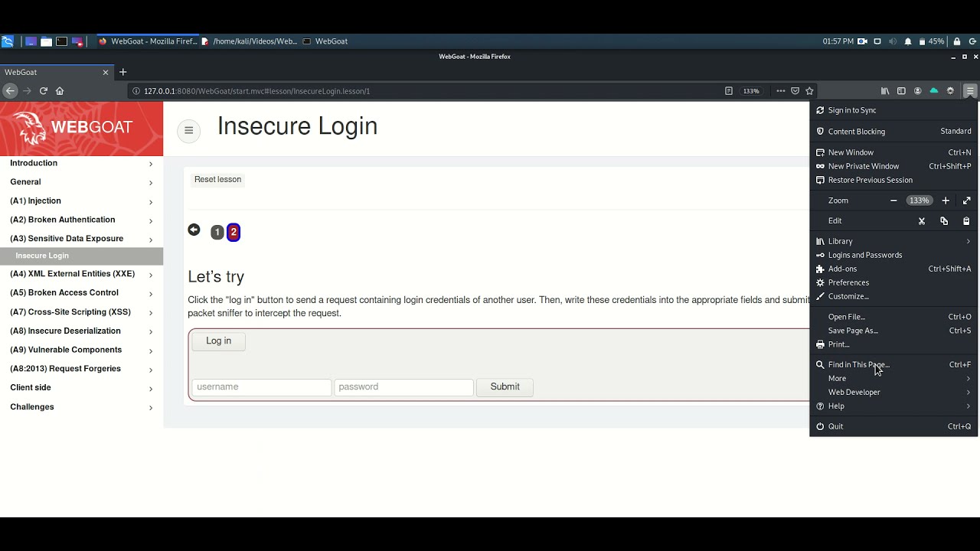Decrease zoom with minus button

(893, 201)
